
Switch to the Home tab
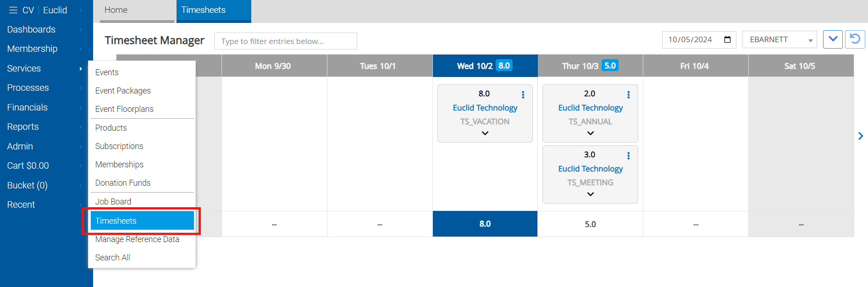tap(137, 11)
